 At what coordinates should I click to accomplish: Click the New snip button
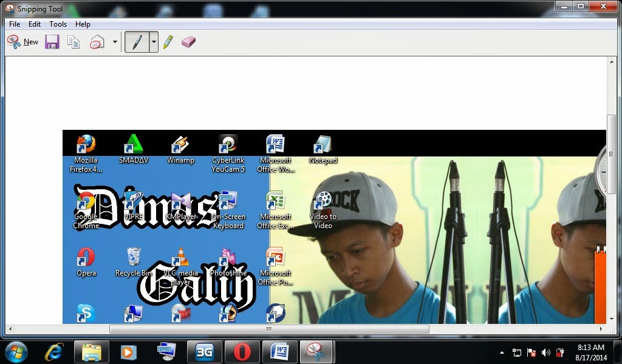coord(22,41)
